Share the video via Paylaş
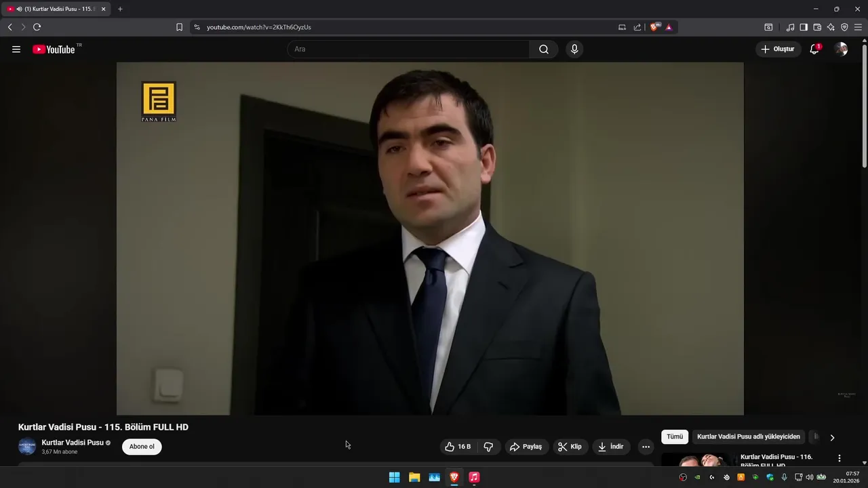 (526, 447)
